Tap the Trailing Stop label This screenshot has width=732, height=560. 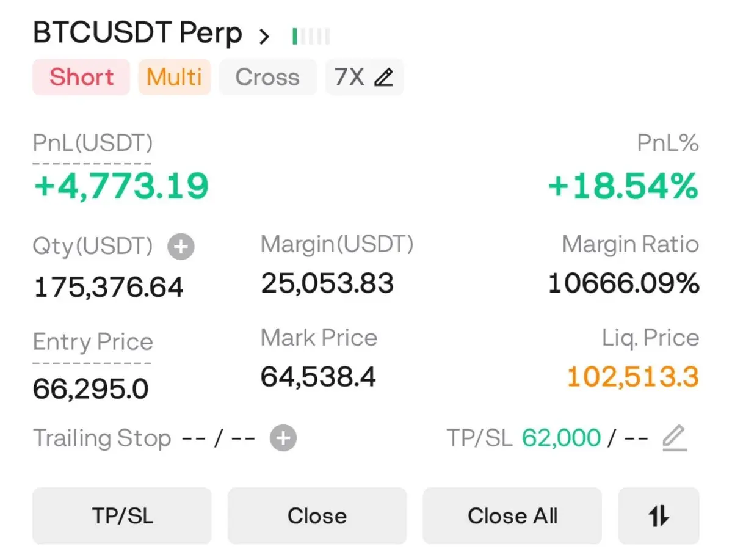(102, 438)
